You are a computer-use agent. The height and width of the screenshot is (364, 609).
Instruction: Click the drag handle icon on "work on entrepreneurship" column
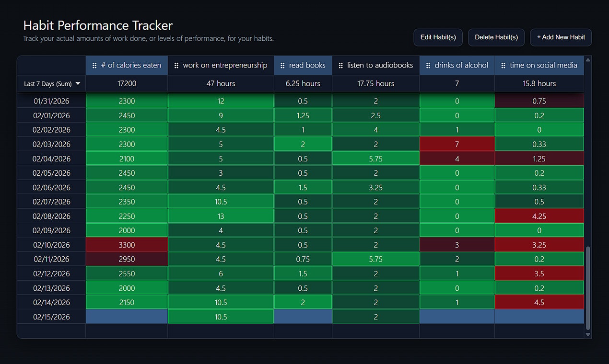click(176, 65)
